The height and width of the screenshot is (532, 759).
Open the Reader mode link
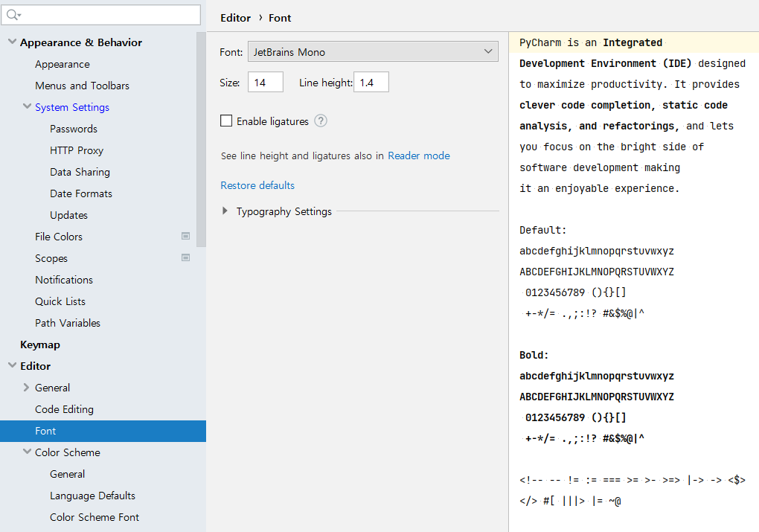pos(419,156)
